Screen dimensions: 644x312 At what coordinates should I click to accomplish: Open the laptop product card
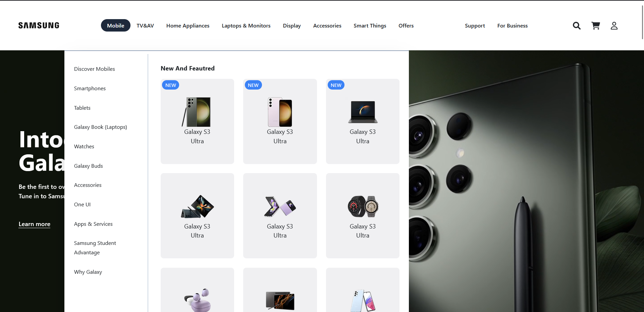pos(363,121)
